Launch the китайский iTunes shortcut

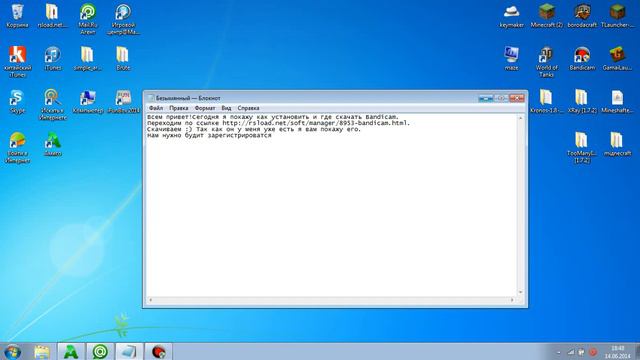tap(17, 62)
